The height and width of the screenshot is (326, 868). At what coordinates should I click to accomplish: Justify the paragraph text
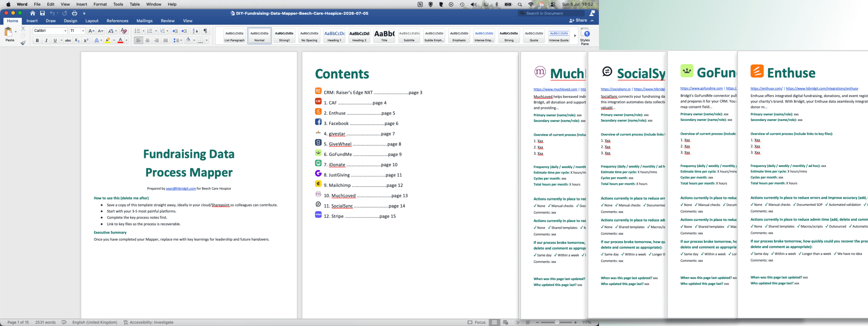(166, 41)
